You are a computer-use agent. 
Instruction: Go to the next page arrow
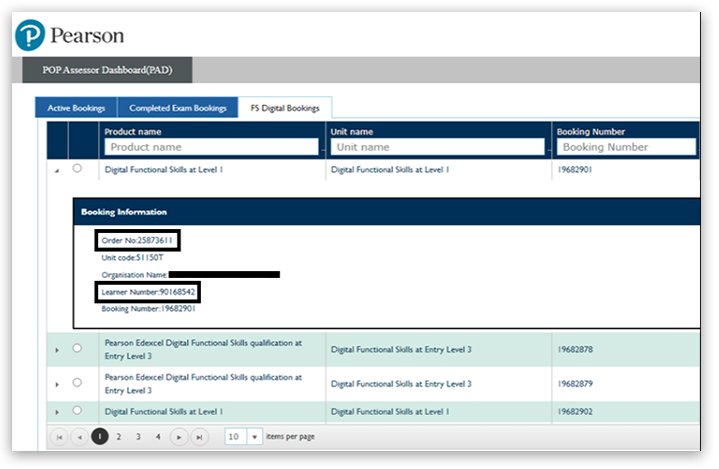point(179,437)
